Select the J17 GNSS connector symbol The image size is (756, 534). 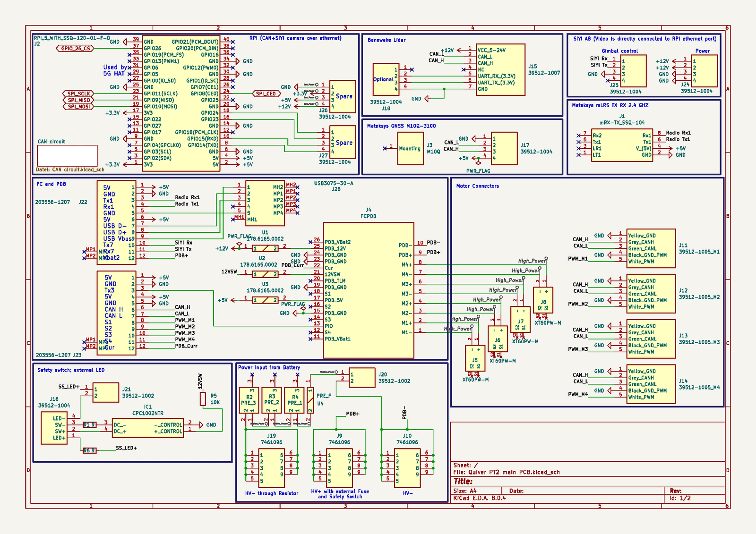click(x=504, y=148)
